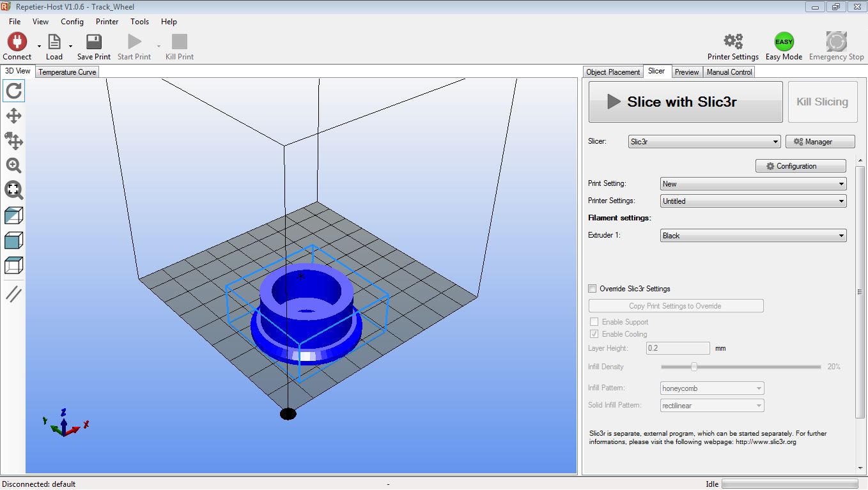Open the Config menu
The width and height of the screenshot is (868, 490).
coord(72,21)
